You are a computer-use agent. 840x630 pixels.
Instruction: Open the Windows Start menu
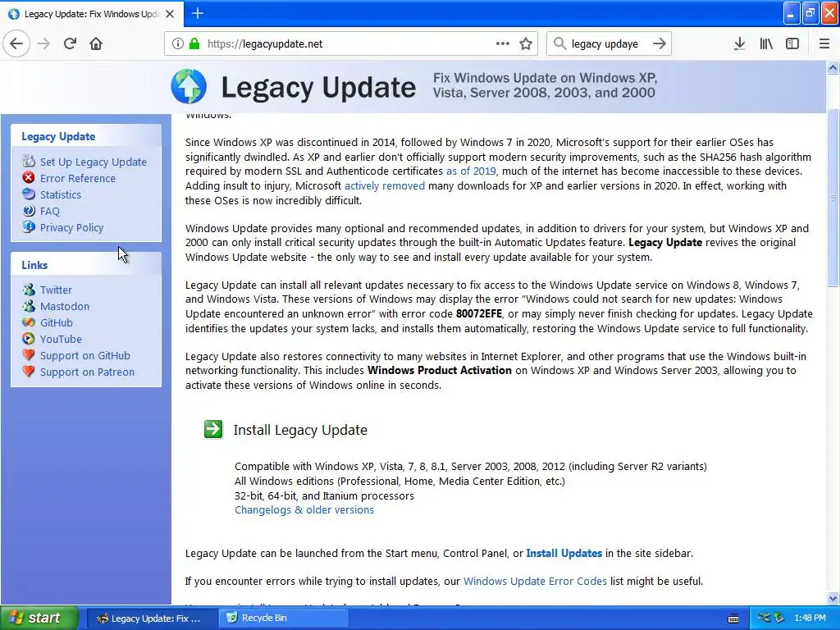pyautogui.click(x=39, y=618)
